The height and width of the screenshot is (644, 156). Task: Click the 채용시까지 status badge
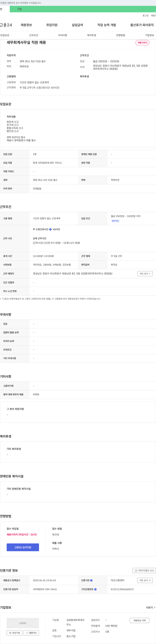point(143,43)
